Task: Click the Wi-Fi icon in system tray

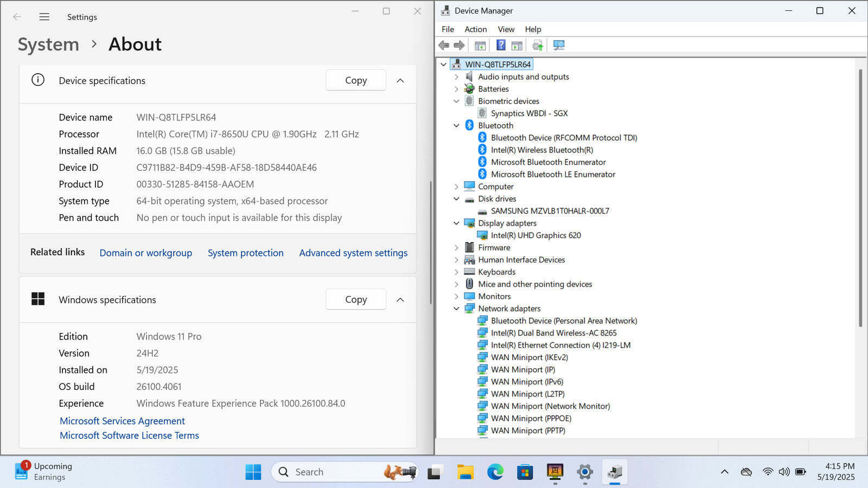Action: pos(768,472)
